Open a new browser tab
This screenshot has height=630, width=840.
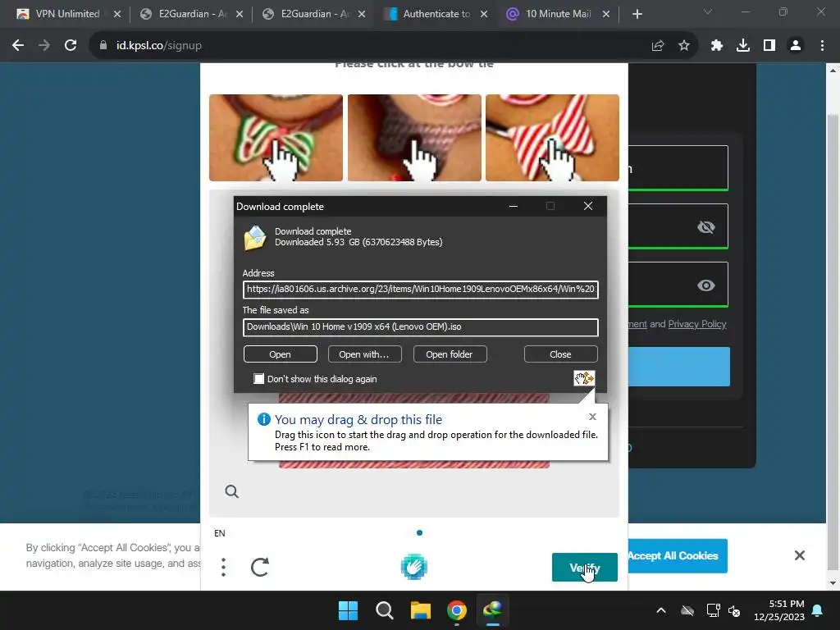coord(637,14)
